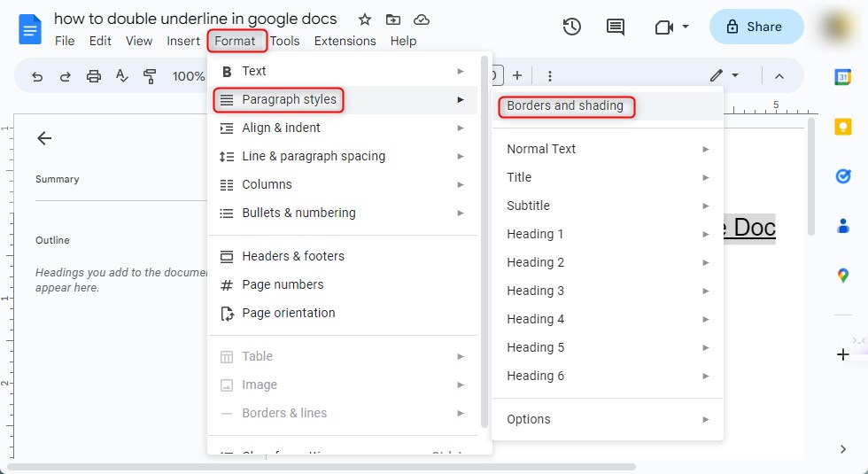Open the View menu
The image size is (868, 474).
pyautogui.click(x=139, y=41)
